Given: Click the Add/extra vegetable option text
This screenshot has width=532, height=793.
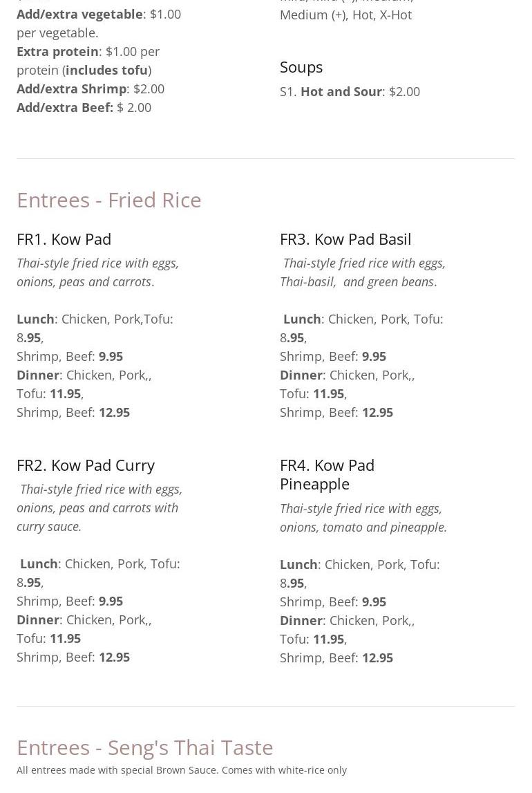Looking at the screenshot, I should pyautogui.click(x=79, y=14).
